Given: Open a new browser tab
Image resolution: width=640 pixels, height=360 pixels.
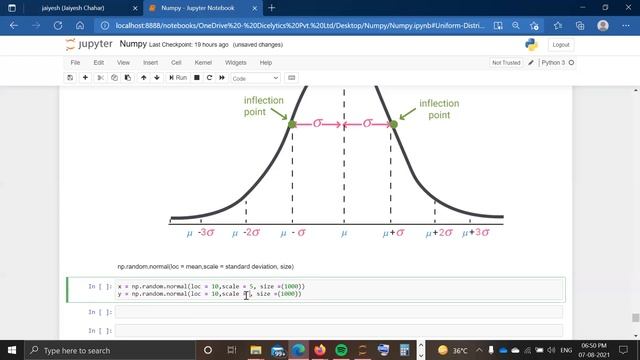Looking at the screenshot, I should coord(271,8).
